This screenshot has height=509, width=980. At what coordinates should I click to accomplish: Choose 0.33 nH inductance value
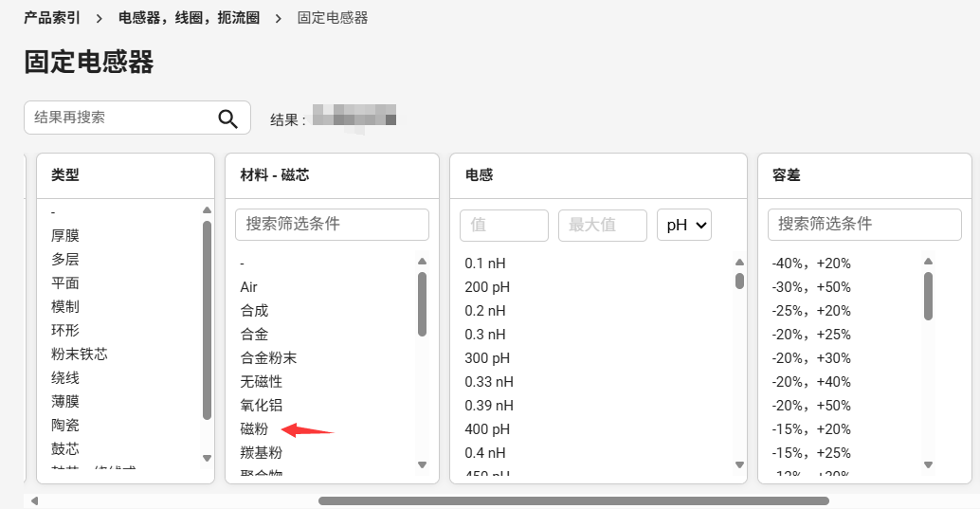488,382
